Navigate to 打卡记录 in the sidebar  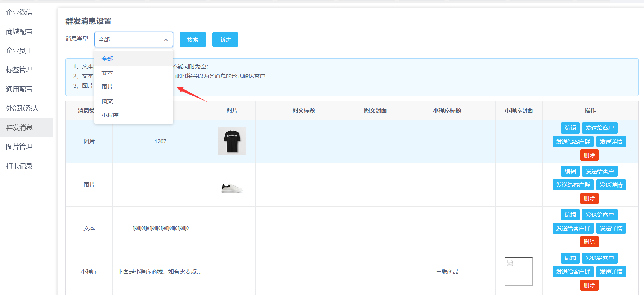click(x=19, y=166)
